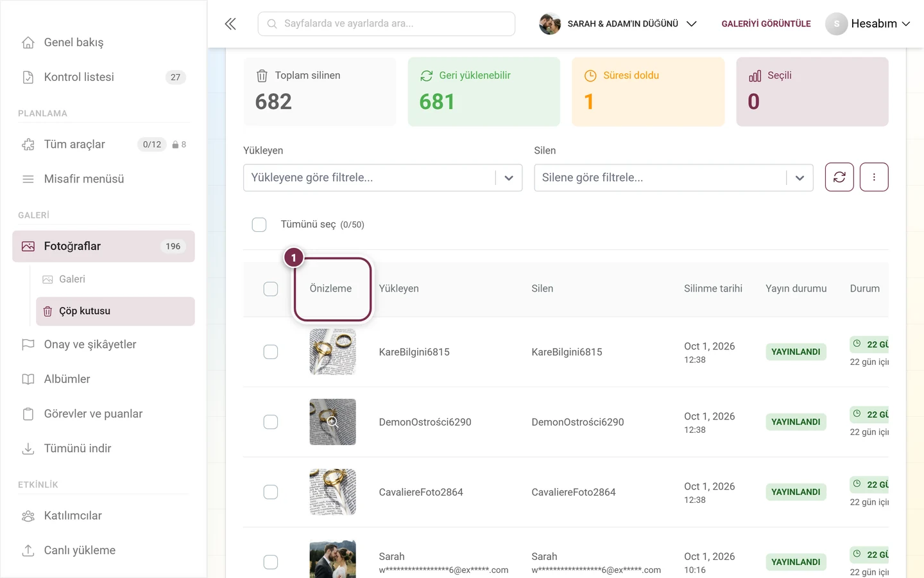Click the Süresi doldu stat card
This screenshot has width=924, height=578.
click(648, 92)
